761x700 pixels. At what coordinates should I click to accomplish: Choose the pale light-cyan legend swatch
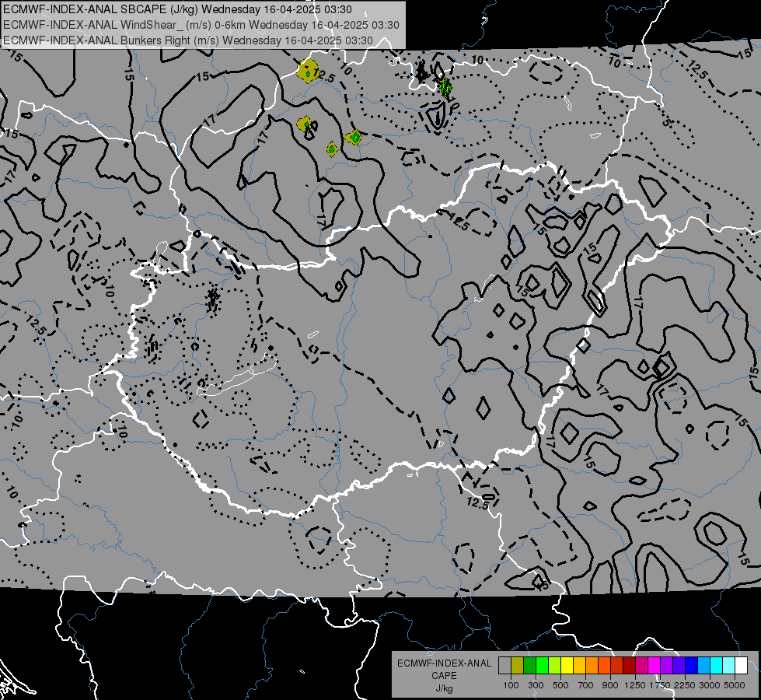(x=729, y=665)
